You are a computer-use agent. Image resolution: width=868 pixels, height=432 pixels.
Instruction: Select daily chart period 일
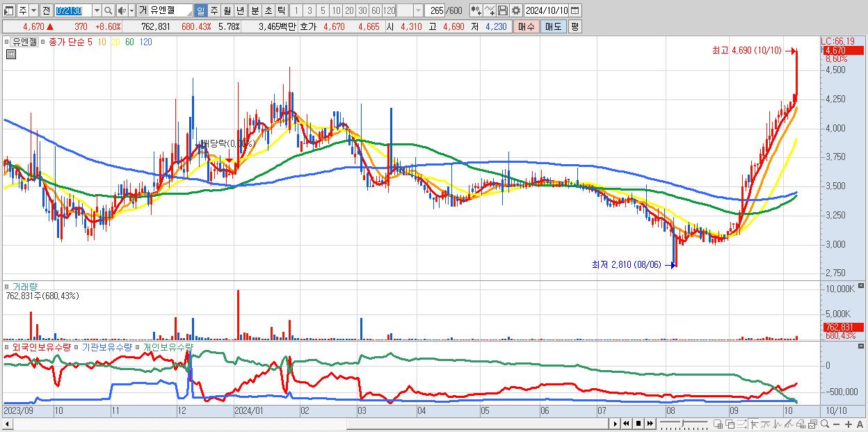(x=200, y=10)
